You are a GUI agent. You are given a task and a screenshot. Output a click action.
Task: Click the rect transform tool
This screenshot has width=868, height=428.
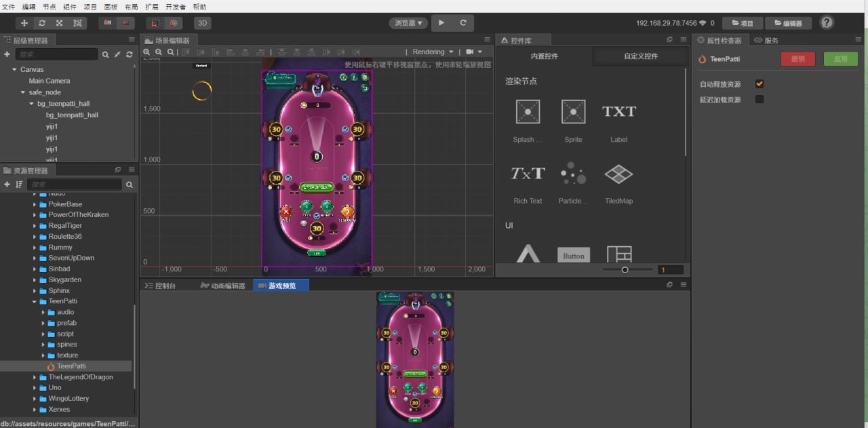point(77,23)
